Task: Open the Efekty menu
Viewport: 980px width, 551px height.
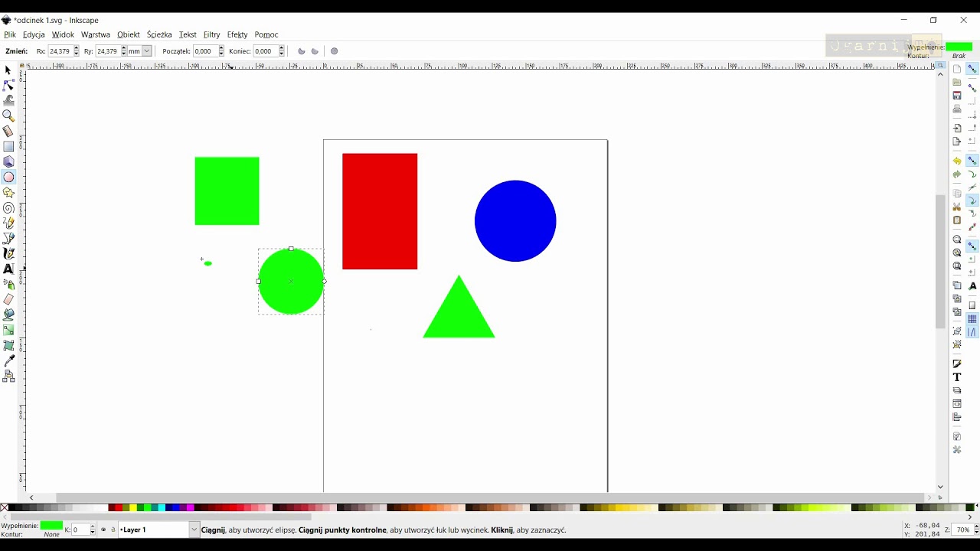Action: click(x=237, y=34)
